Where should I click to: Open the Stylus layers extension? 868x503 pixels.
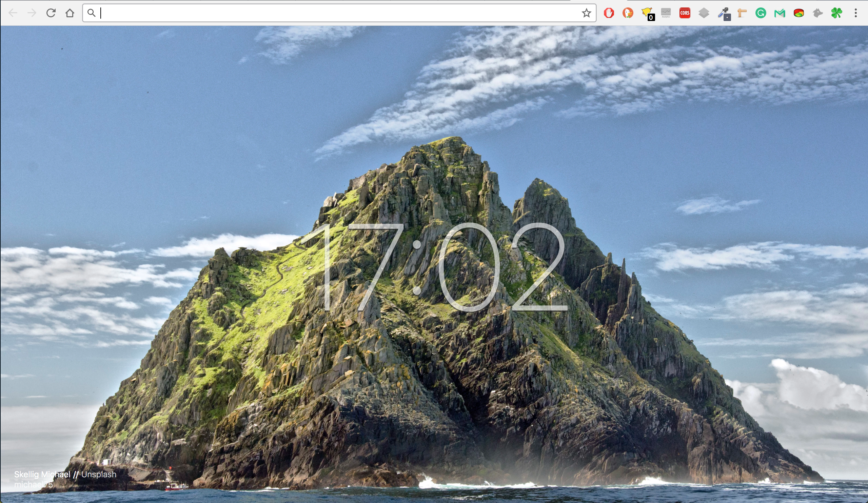[704, 13]
